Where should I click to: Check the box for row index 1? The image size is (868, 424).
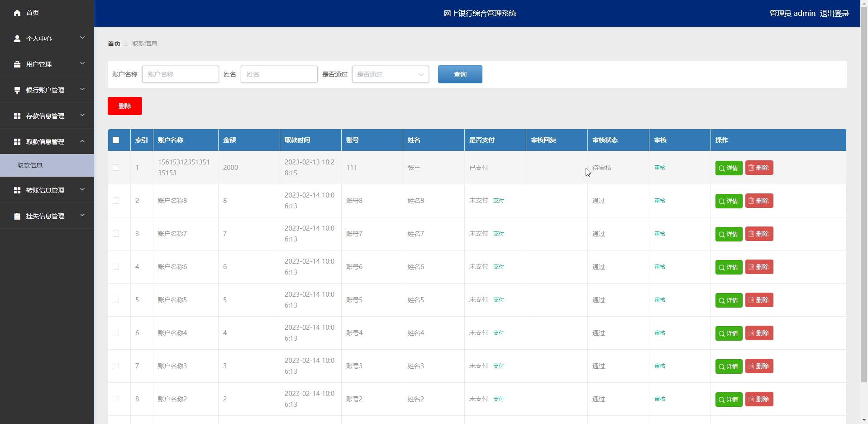click(116, 168)
